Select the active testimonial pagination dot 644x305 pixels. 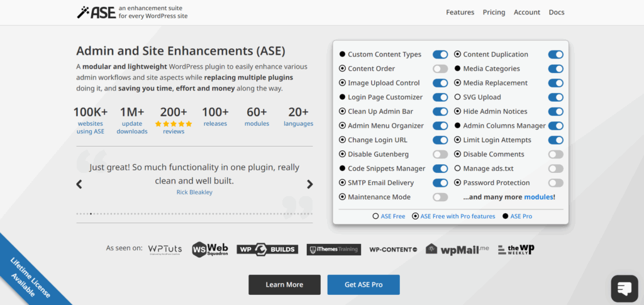(x=91, y=214)
